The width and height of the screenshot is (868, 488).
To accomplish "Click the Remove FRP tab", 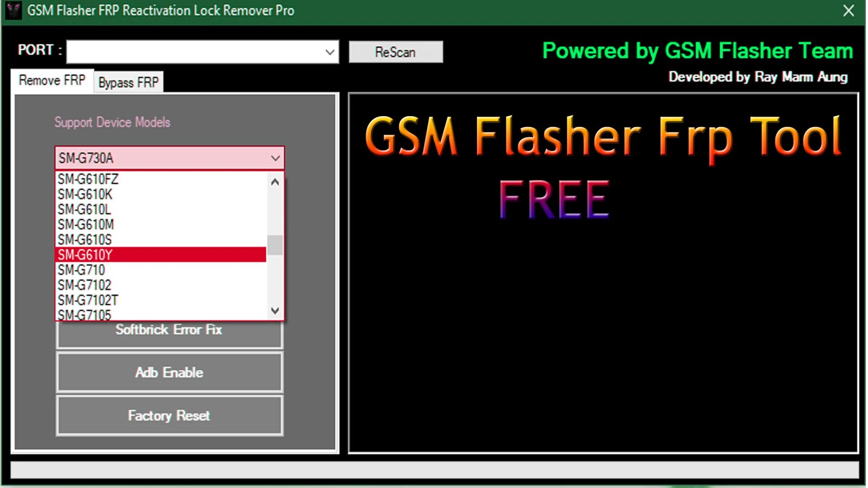I will (x=51, y=81).
